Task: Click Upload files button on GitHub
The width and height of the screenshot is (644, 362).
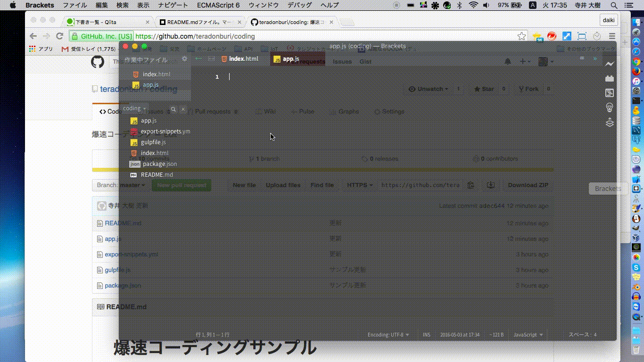Action: [283, 185]
